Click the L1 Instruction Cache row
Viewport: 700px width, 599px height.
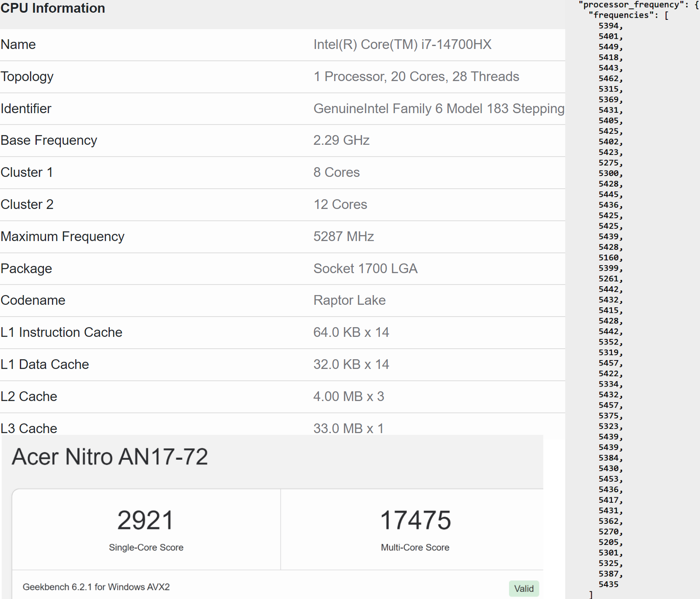(61, 332)
